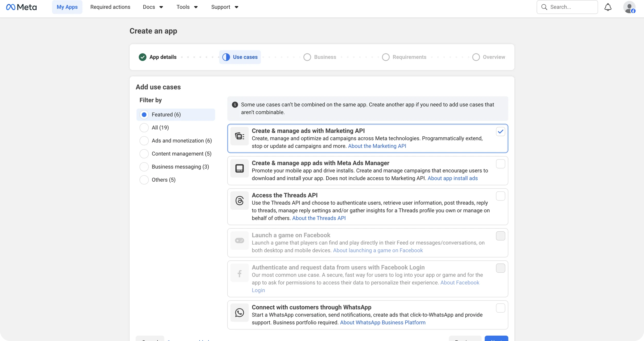Click Connect with customers through WhatsApp title
This screenshot has width=644, height=341.
312,307
